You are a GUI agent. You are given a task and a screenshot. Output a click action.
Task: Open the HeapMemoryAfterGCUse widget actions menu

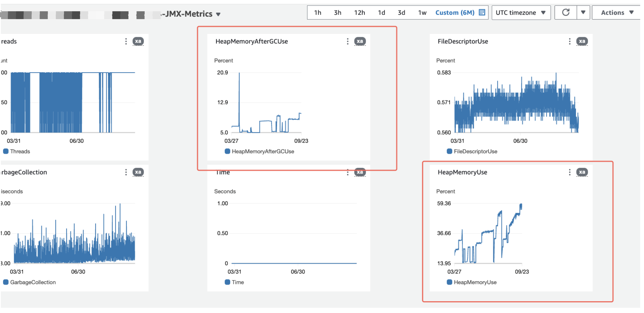[347, 41]
